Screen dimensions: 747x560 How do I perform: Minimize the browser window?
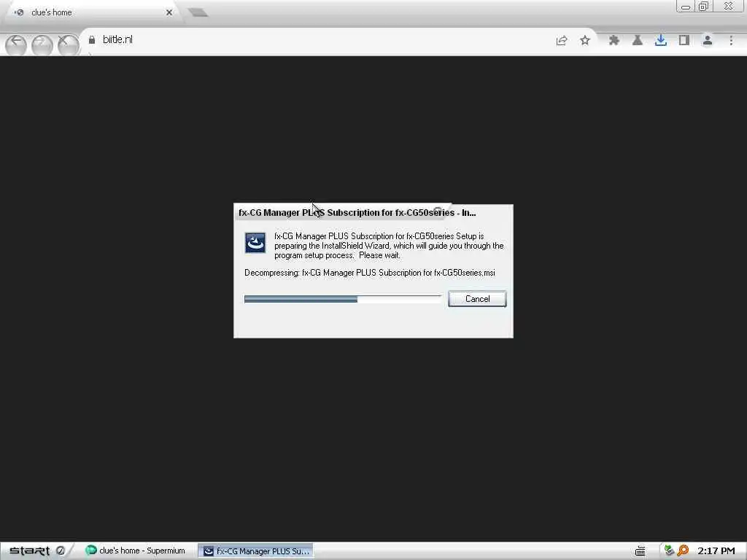point(686,6)
